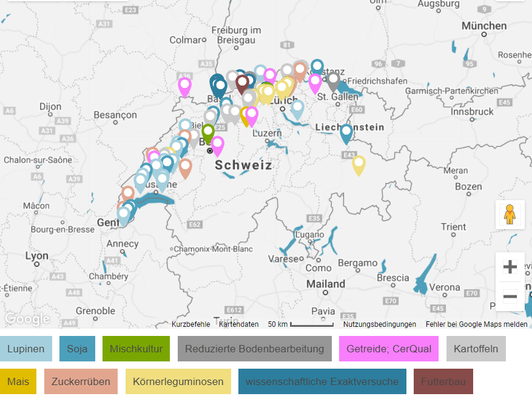The height and width of the screenshot is (399, 532).
Task: Toggle the Lupinen legend filter
Action: pyautogui.click(x=26, y=349)
